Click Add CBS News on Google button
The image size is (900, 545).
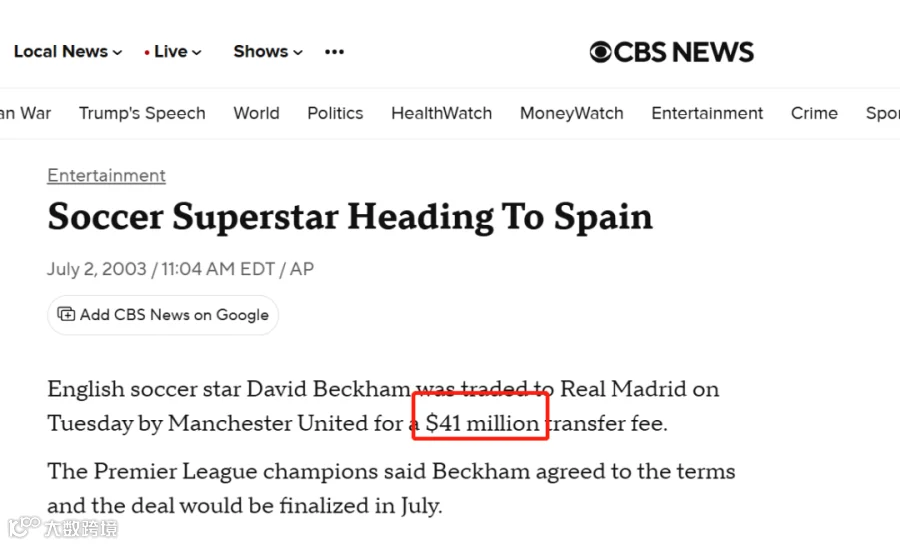click(163, 315)
